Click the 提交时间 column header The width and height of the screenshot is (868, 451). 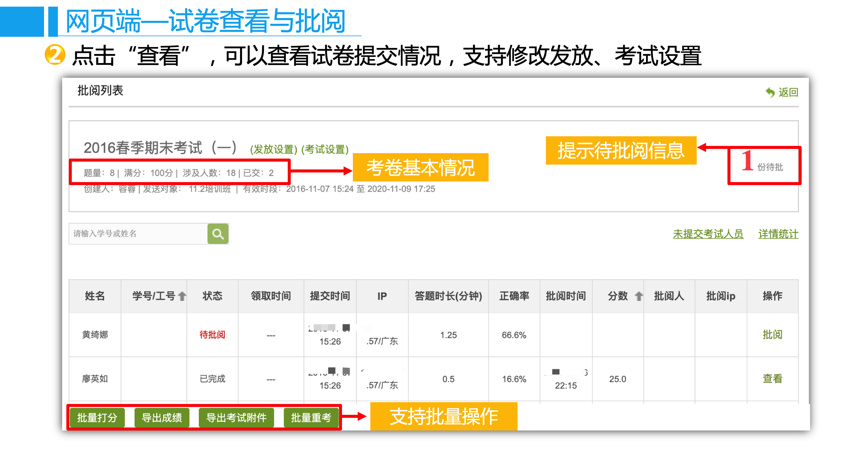pos(330,296)
